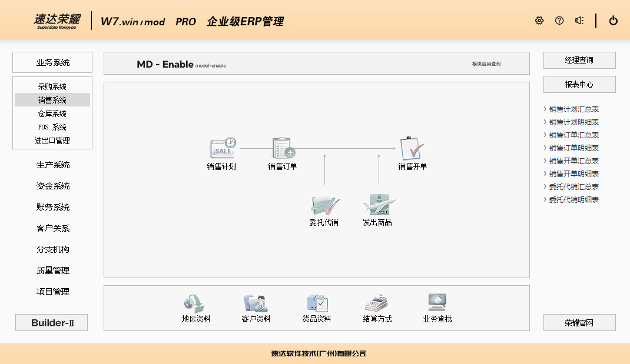Click the power exit icon
Viewport: 630px width, 364px height.
pos(614,21)
